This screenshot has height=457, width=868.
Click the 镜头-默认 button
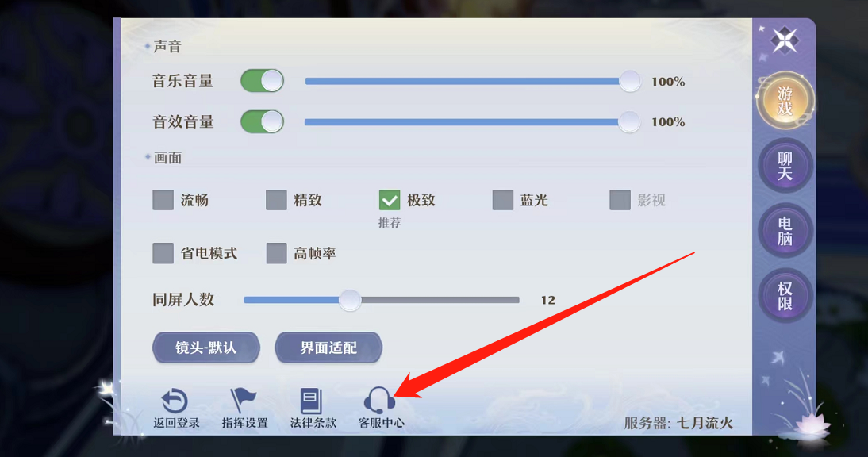[x=206, y=348]
